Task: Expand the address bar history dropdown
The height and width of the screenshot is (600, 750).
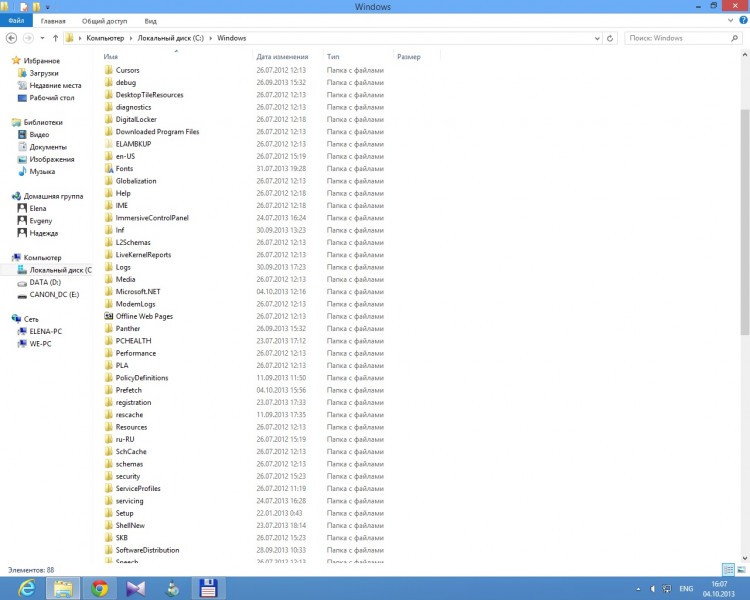Action: [x=597, y=38]
